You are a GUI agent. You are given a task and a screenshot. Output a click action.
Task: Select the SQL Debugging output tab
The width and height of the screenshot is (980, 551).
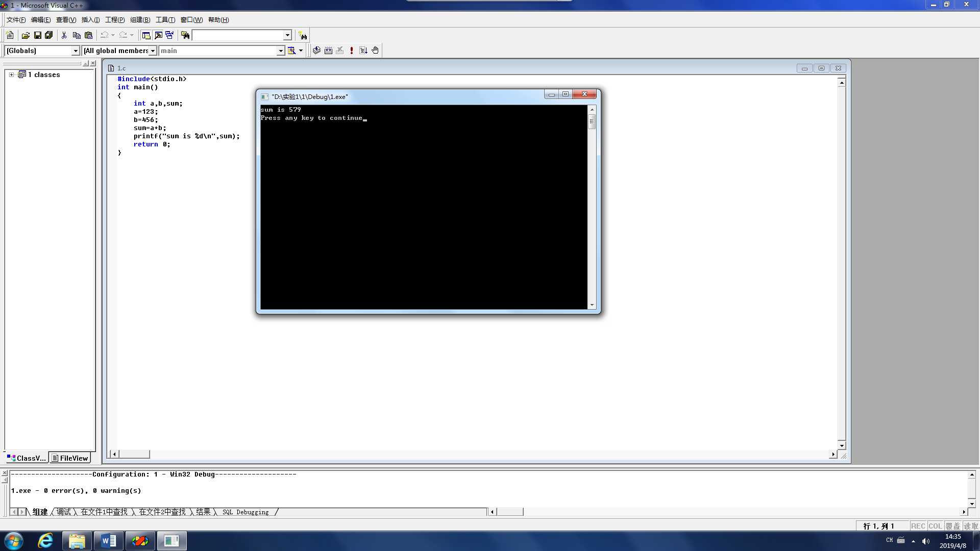[x=246, y=512]
